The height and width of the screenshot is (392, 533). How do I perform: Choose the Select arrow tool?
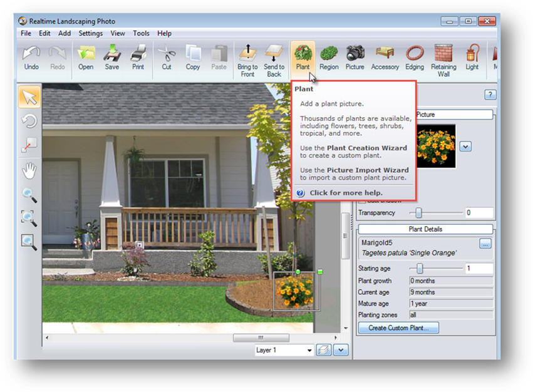[29, 97]
